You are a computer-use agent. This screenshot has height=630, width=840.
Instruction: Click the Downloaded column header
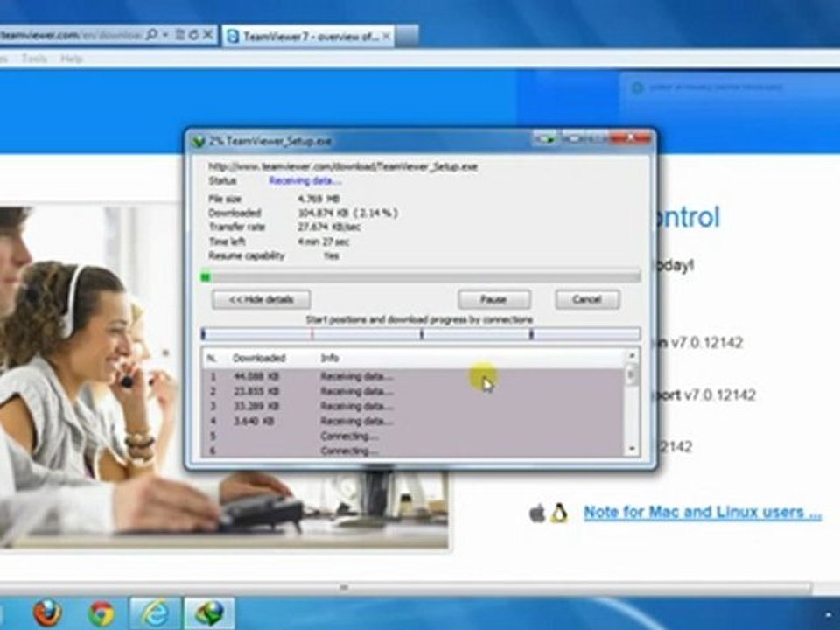[x=259, y=358]
